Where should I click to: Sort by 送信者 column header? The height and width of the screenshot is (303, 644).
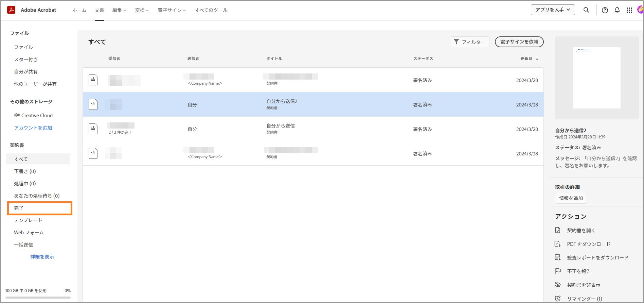point(193,58)
